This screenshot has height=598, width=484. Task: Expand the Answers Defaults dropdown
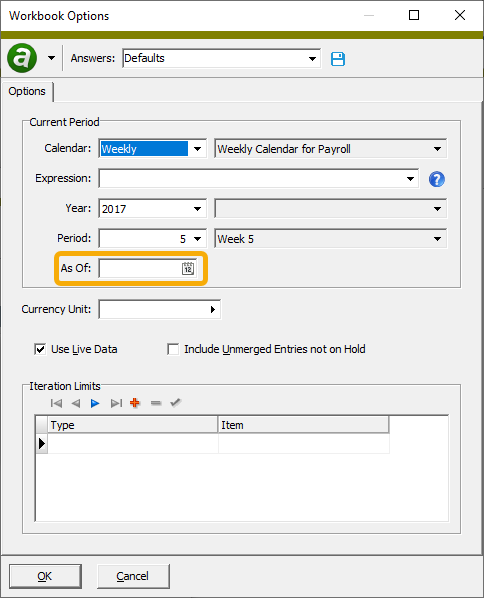(x=312, y=59)
